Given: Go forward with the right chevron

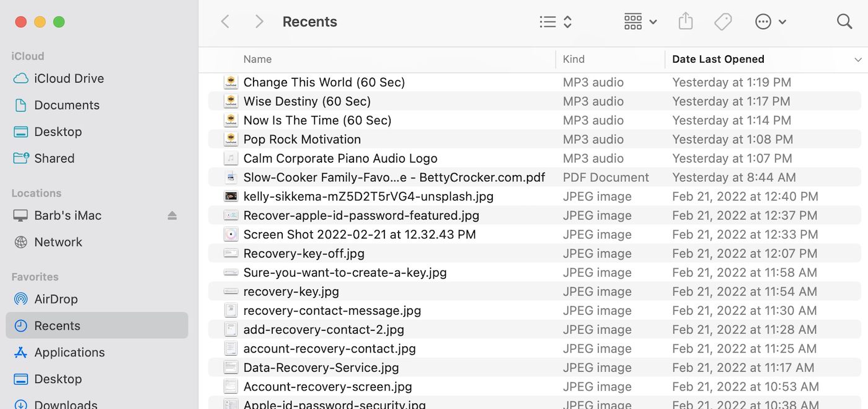Looking at the screenshot, I should click(259, 22).
